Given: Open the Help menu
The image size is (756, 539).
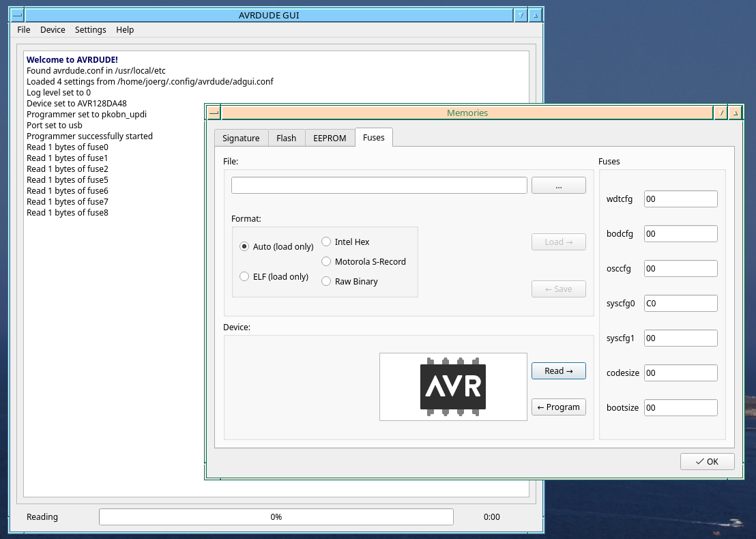Looking at the screenshot, I should (x=125, y=30).
